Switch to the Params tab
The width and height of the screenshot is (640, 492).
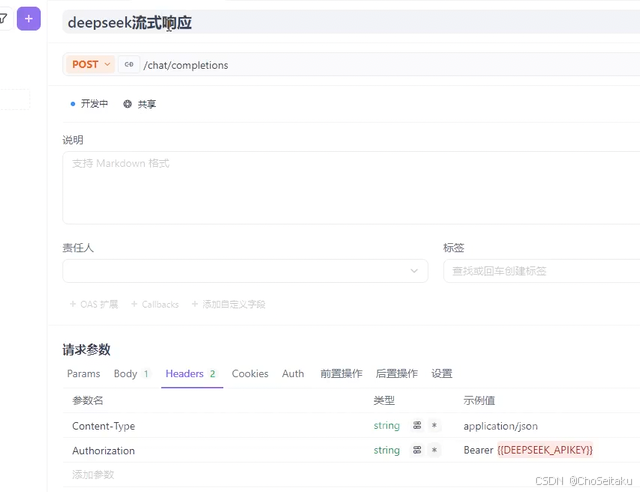tap(84, 374)
